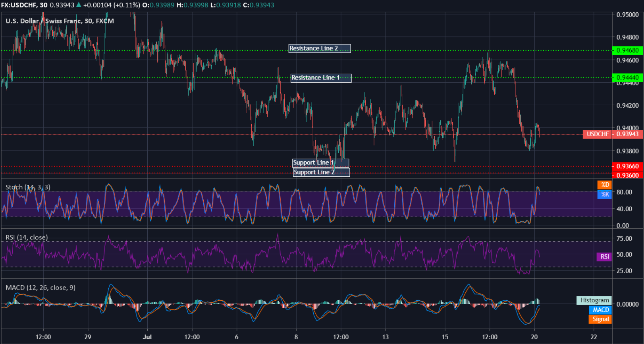Image resolution: width=644 pixels, height=344 pixels.
Task: Click the blue %K legend tag
Action: (605, 194)
